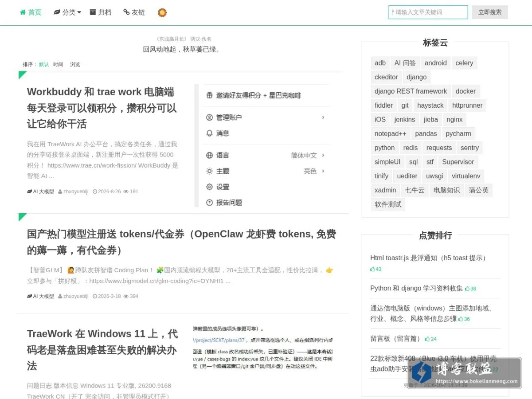Screen dimensions: 532x399
Task: Open the sql tag
Action: [414, 162]
